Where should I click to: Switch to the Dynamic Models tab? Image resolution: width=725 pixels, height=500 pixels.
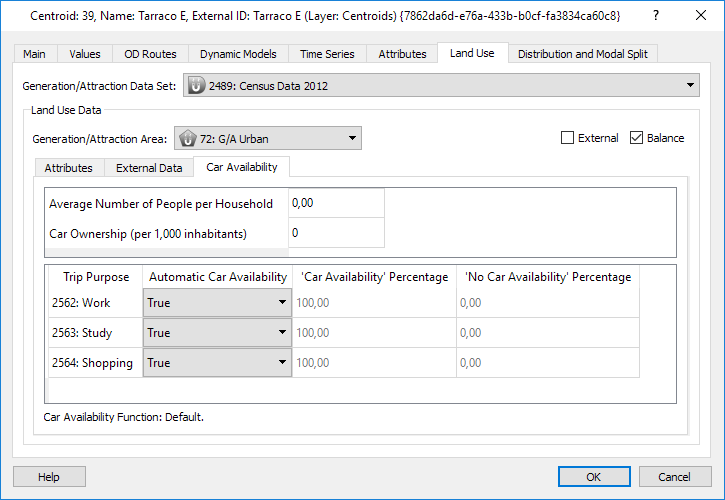[238, 54]
